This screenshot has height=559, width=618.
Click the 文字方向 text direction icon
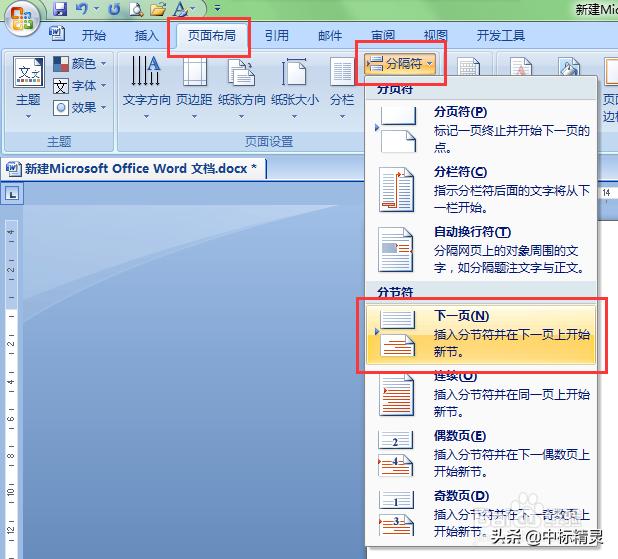pos(146,71)
